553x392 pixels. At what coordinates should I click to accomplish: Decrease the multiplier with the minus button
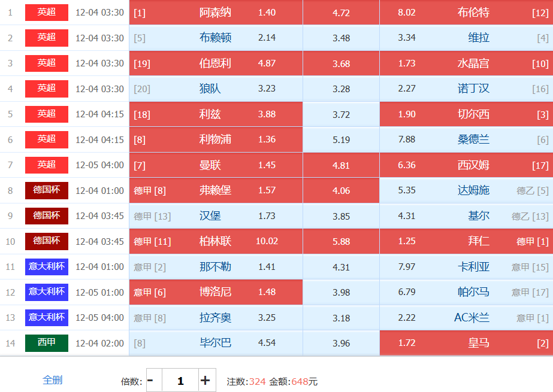[x=150, y=381]
